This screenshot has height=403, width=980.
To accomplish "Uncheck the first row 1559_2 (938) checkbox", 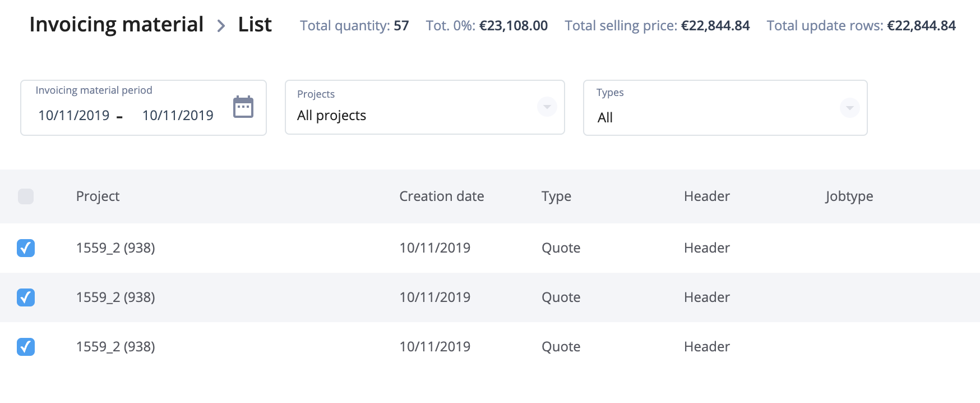I will click(26, 248).
